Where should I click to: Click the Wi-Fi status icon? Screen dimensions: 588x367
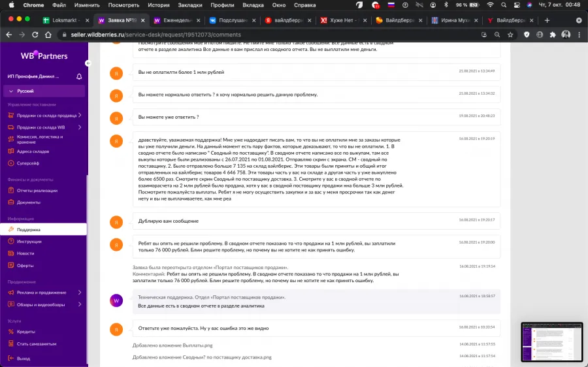[490, 5]
